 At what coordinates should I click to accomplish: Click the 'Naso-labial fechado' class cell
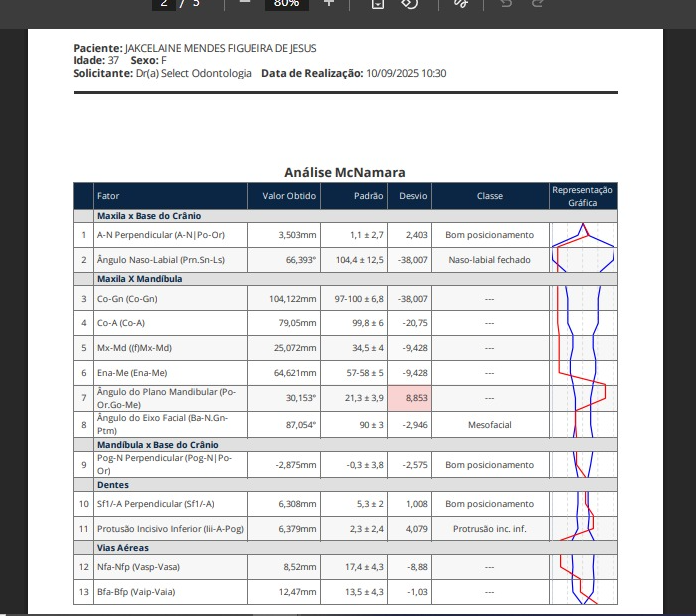490,260
